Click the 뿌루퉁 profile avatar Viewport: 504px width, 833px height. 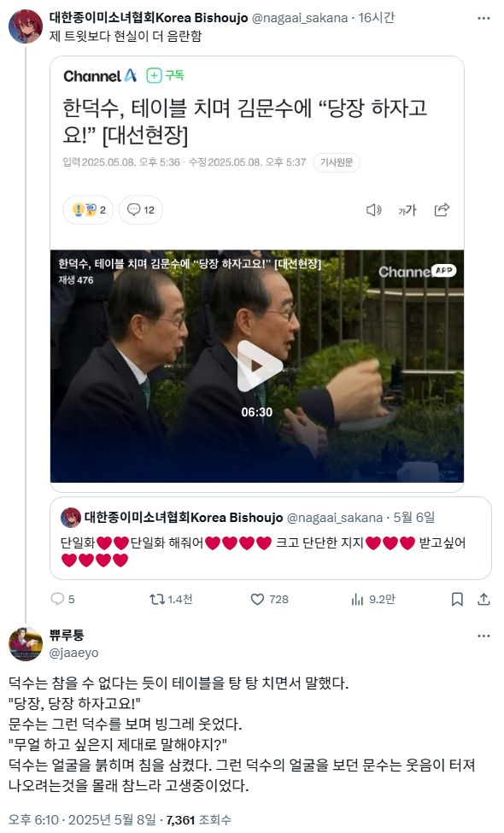point(26,644)
